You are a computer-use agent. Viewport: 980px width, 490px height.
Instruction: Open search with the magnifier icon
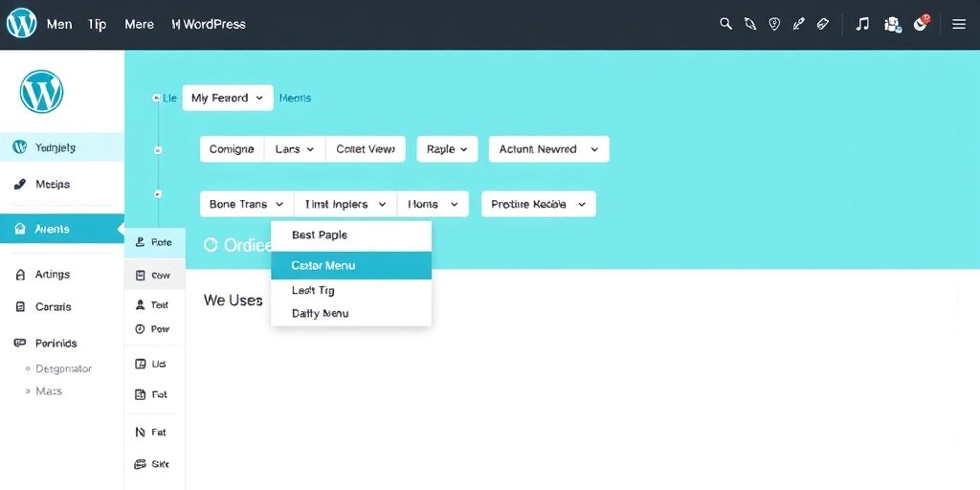pos(725,24)
